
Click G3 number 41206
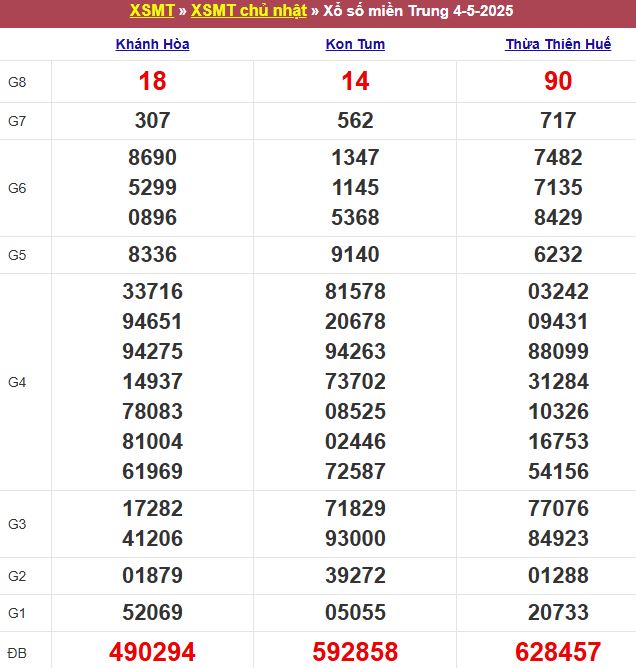(x=153, y=538)
